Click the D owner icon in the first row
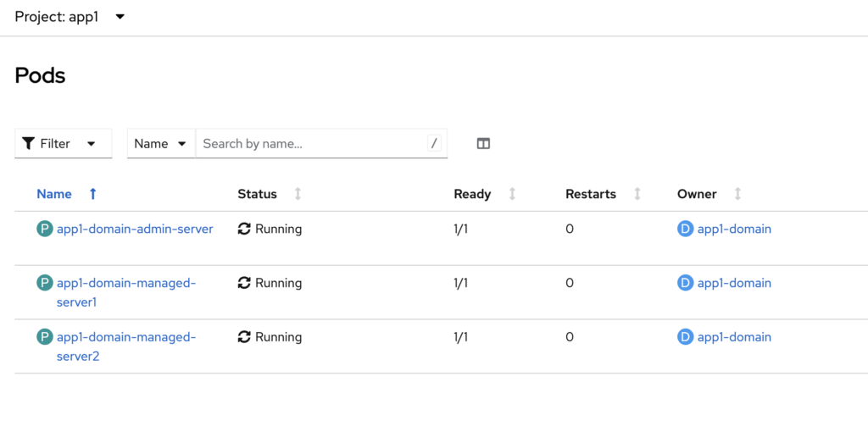The height and width of the screenshot is (426, 868). point(686,229)
